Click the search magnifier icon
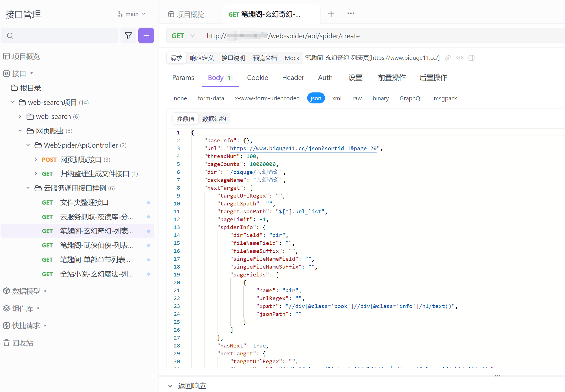The image size is (565, 392). point(10,36)
